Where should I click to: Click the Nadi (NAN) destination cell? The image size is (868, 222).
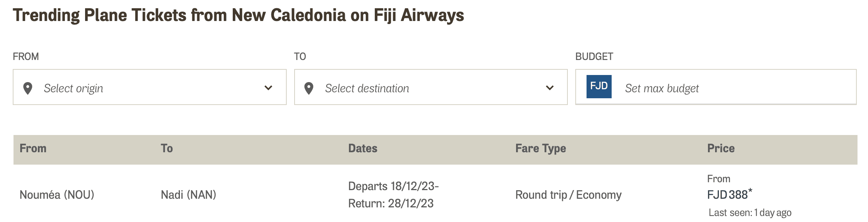click(x=189, y=195)
